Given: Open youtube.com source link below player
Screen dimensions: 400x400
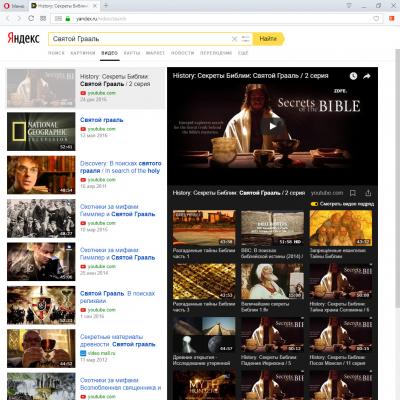Looking at the screenshot, I should [x=327, y=193].
